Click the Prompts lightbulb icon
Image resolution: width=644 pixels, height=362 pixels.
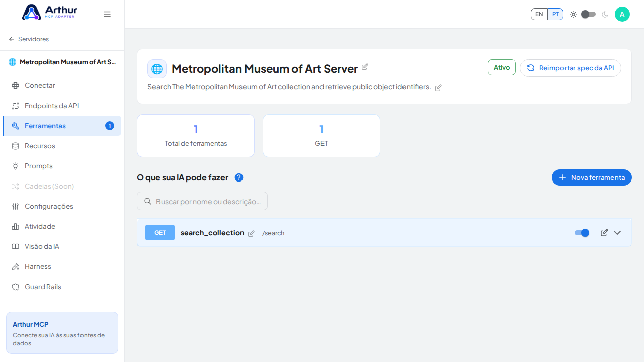(x=16, y=166)
